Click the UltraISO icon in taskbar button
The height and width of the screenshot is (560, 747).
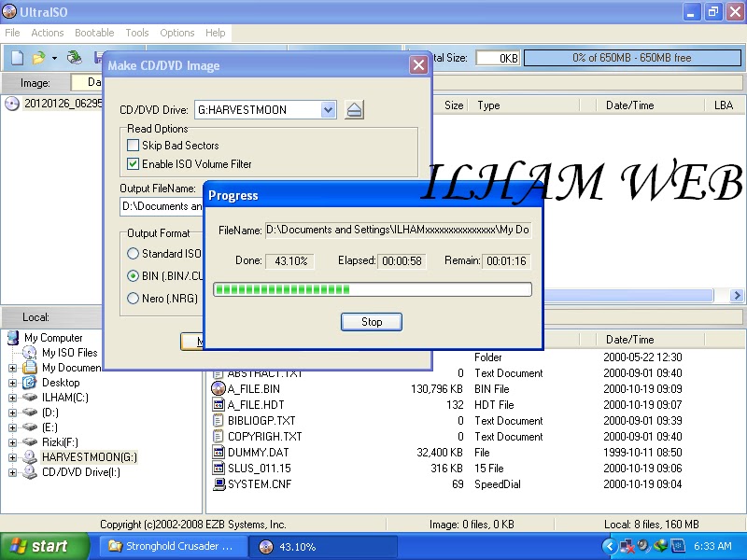[265, 547]
